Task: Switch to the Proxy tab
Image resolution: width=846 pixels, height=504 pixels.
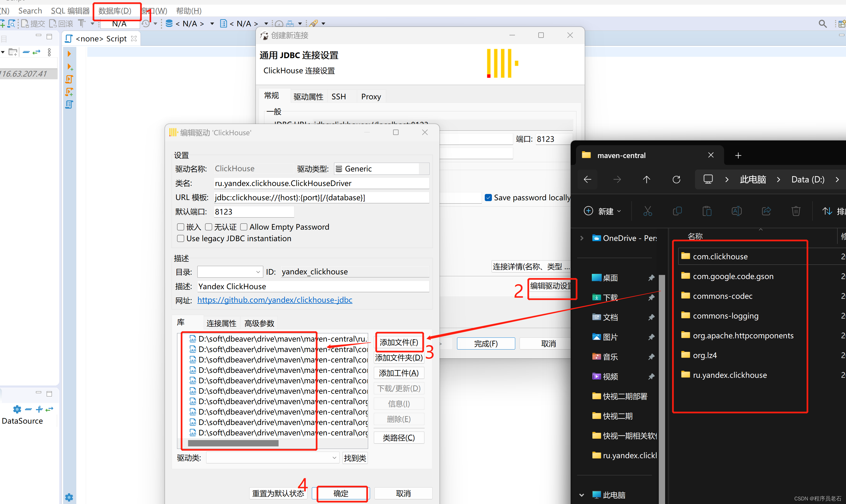Action: coord(371,97)
